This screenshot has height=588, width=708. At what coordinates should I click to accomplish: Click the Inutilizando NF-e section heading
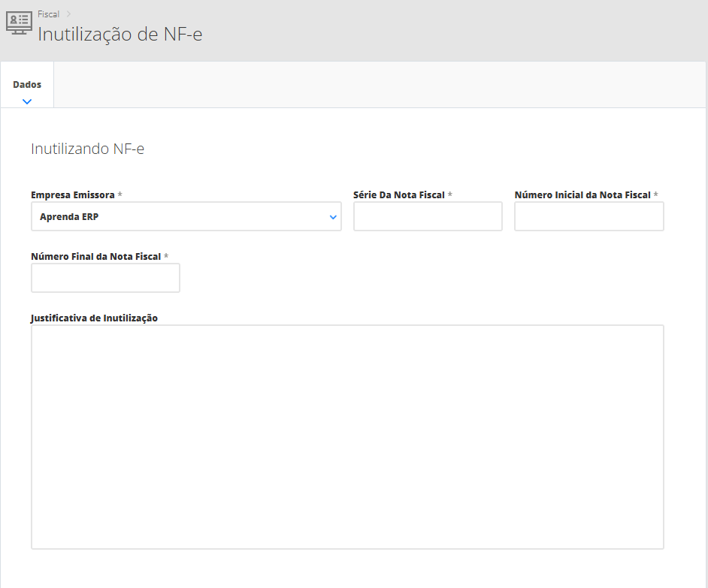(87, 149)
